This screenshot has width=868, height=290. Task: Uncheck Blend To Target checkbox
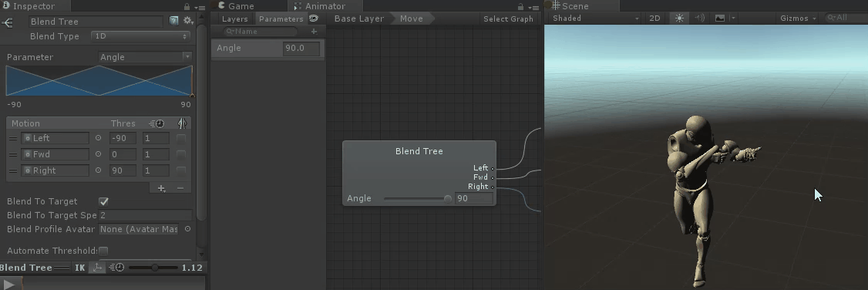[103, 201]
